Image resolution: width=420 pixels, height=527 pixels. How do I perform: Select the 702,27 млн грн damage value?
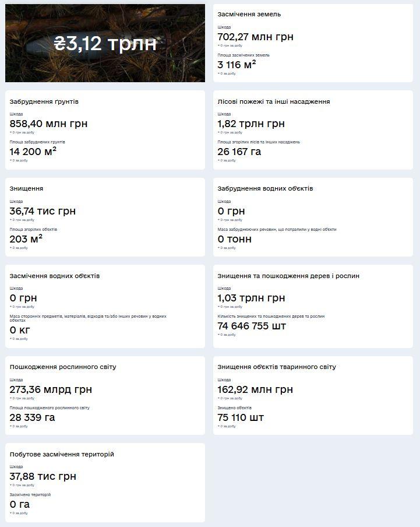[x=255, y=37]
